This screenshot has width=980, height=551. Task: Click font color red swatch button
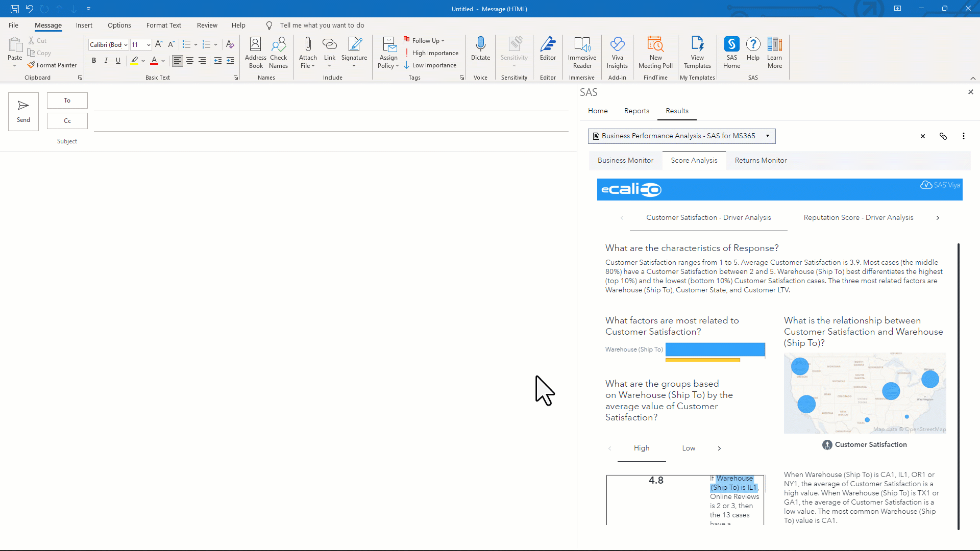pyautogui.click(x=154, y=61)
